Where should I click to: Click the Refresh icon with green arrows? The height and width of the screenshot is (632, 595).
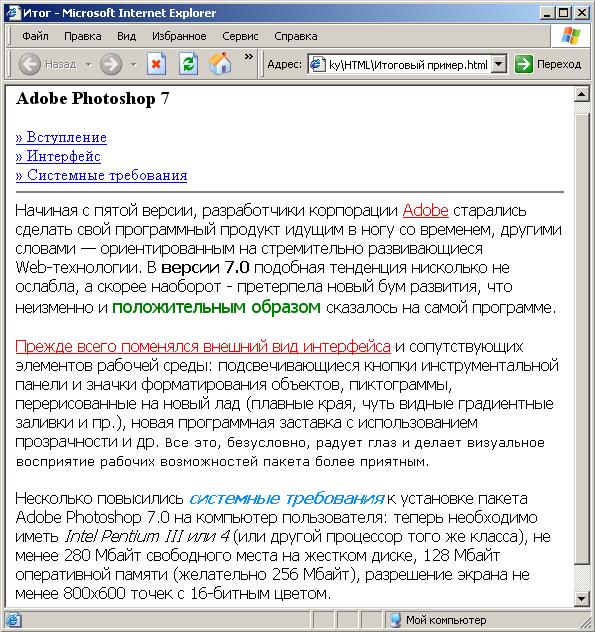coord(188,64)
